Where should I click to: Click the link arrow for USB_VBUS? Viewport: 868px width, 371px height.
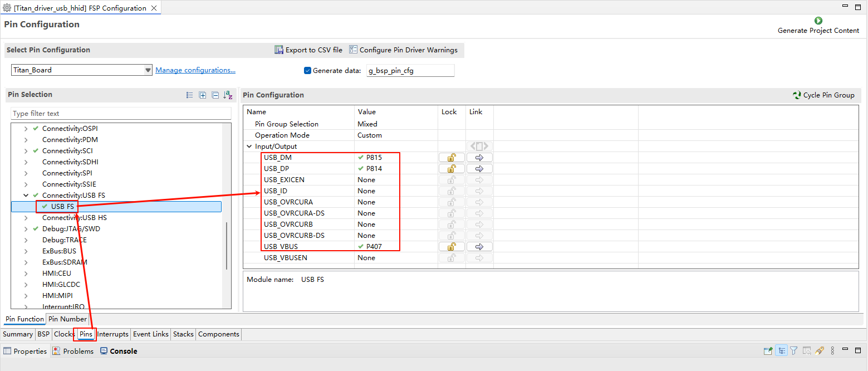(x=479, y=247)
